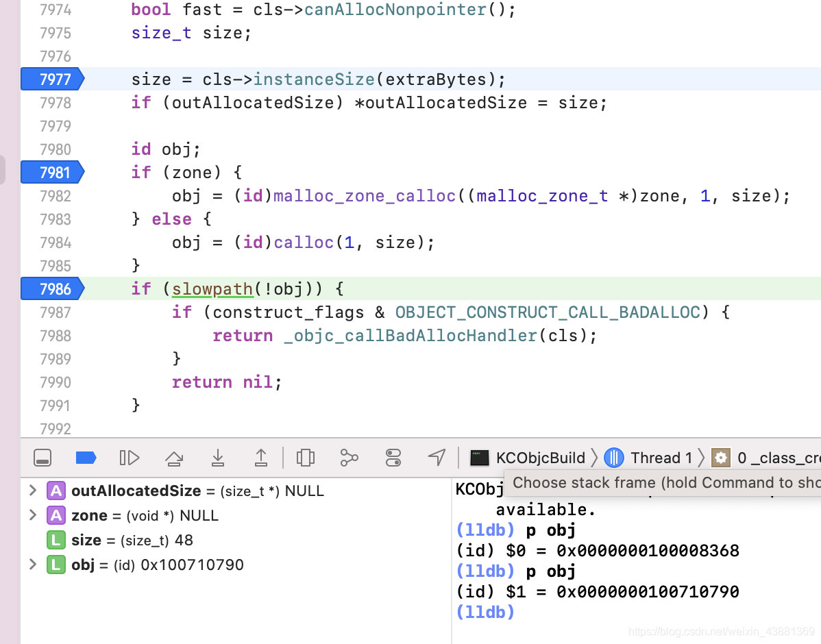Click the first 'p obj' console command

click(551, 530)
